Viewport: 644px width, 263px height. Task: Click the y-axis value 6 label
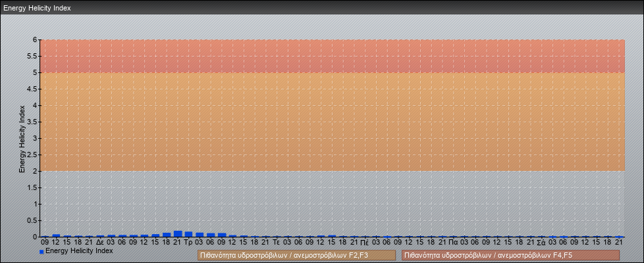tap(36, 39)
